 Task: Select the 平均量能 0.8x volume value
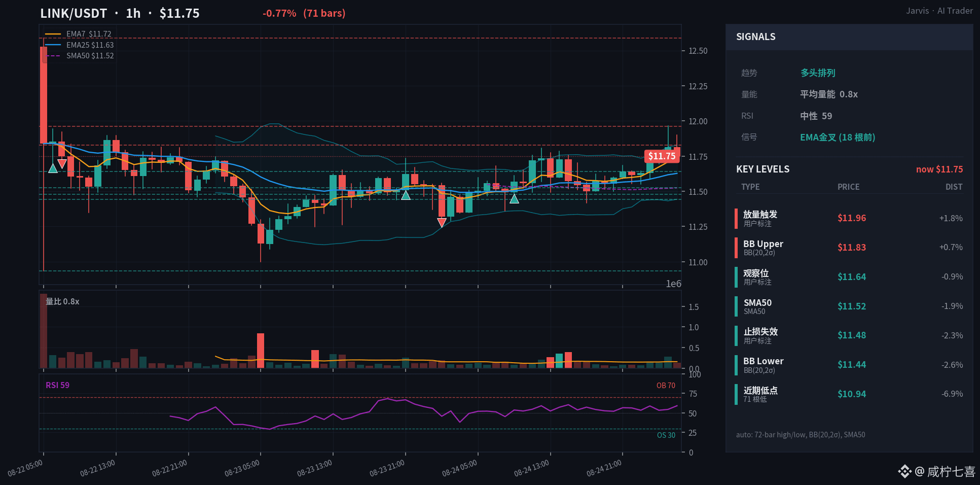pyautogui.click(x=829, y=94)
